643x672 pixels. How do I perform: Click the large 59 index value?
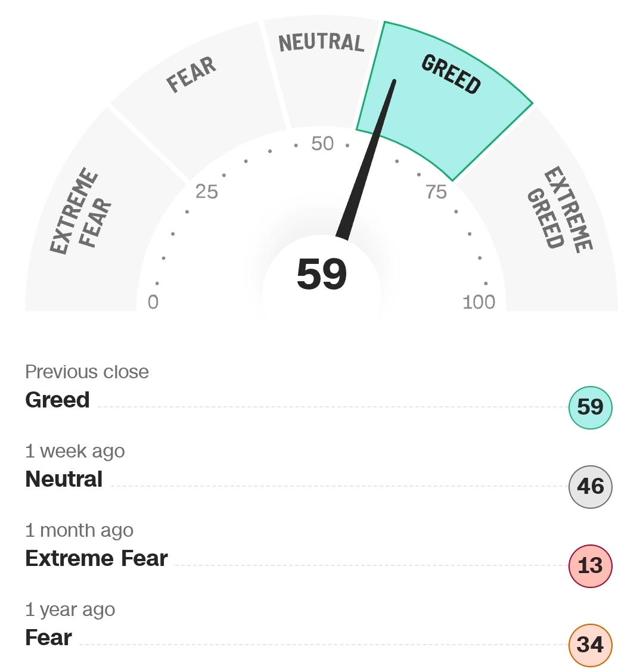[x=322, y=275]
